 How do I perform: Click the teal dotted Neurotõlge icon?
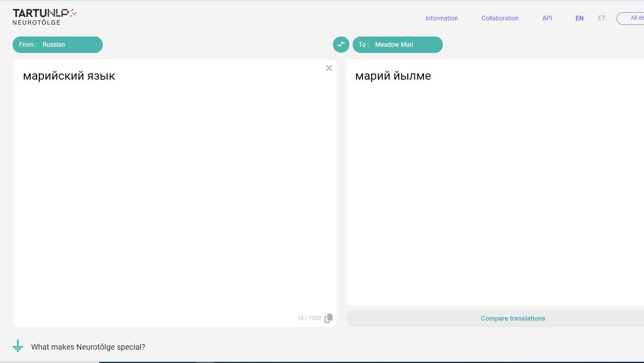pos(18,346)
